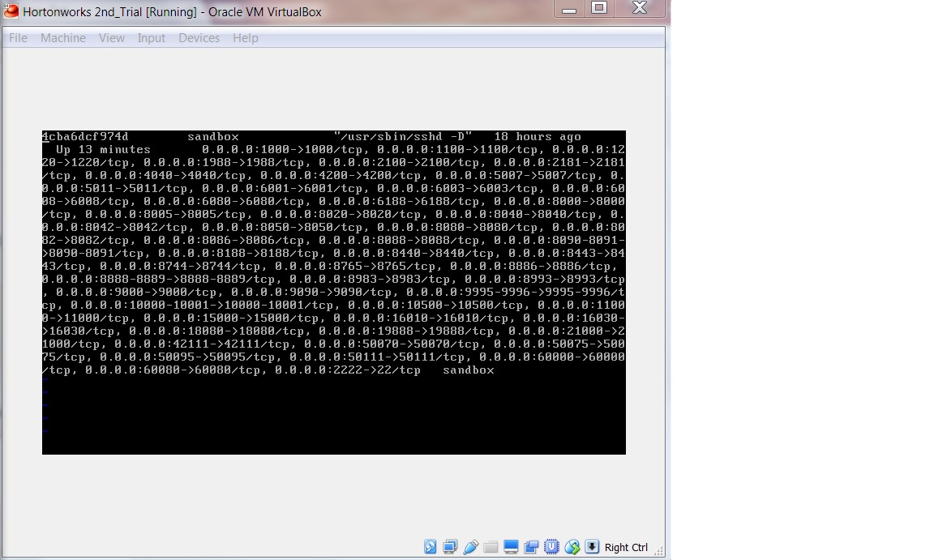Click the VirtualBox logo in the title bar
This screenshot has height=560, width=934.
[11, 11]
